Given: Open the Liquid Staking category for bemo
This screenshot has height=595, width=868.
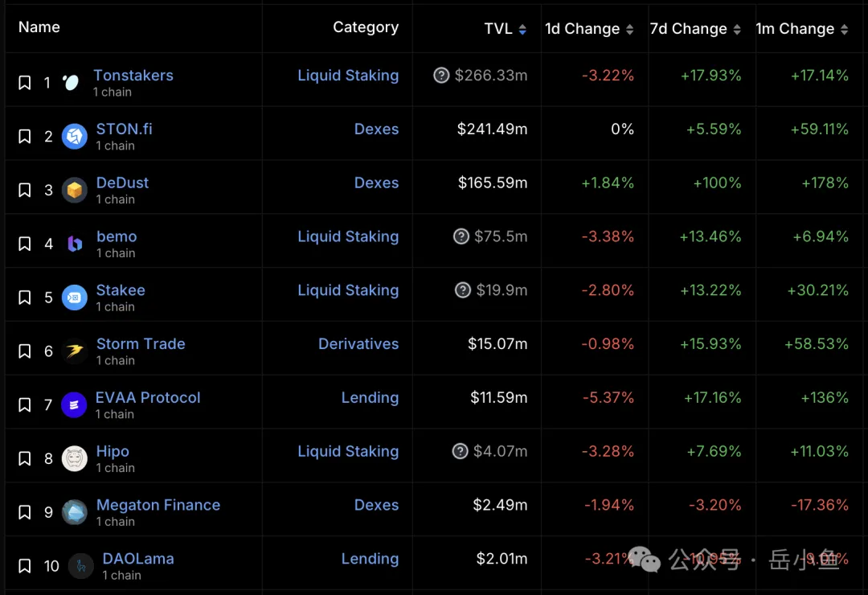Looking at the screenshot, I should coord(348,236).
